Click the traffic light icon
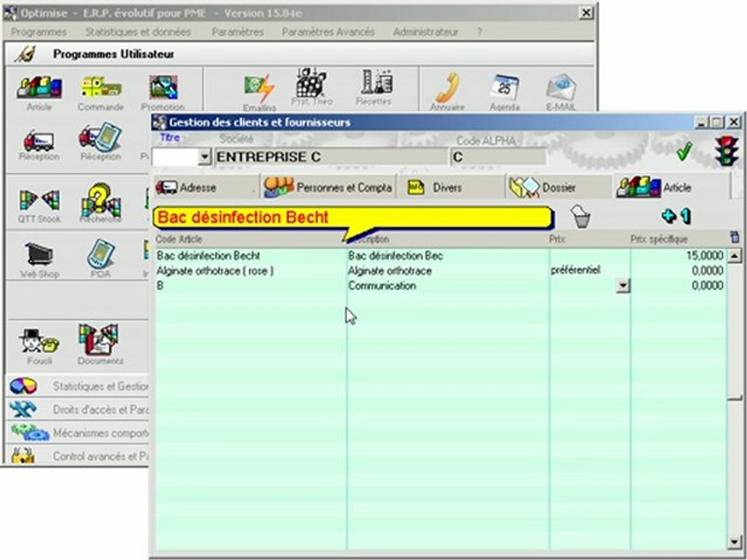The height and width of the screenshot is (560, 747). 726,151
